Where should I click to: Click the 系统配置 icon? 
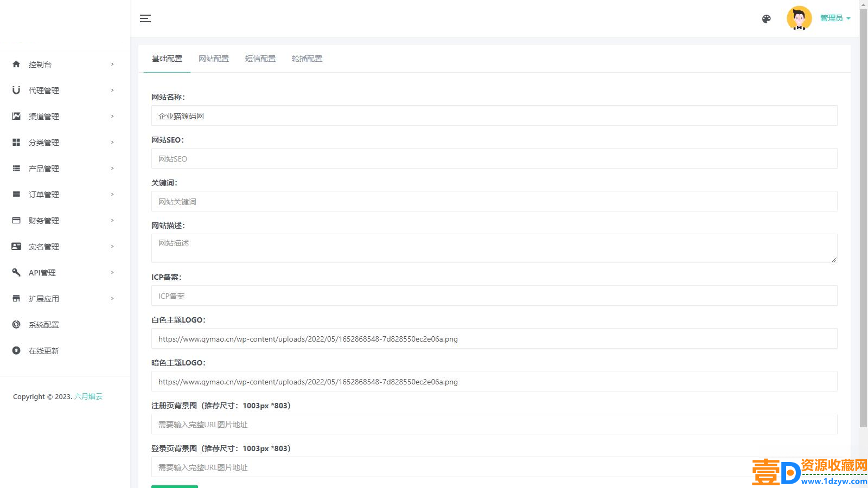(x=16, y=324)
